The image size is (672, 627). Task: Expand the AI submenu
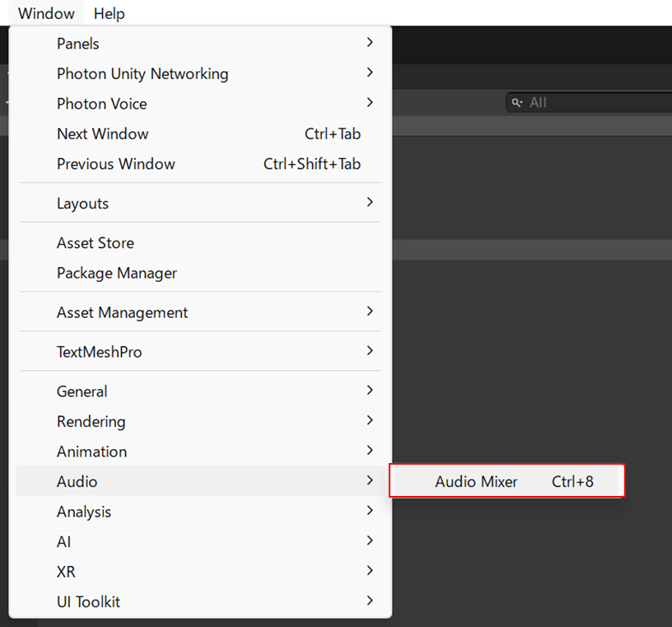point(200,541)
